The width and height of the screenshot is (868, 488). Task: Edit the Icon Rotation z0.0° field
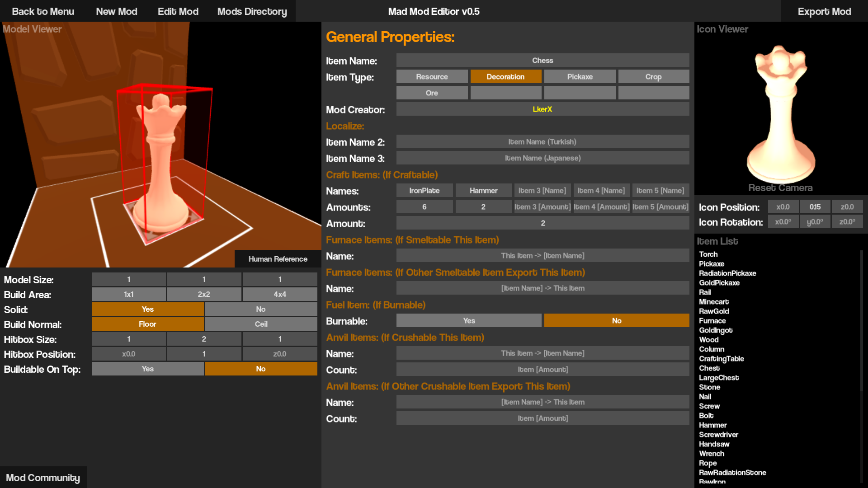(847, 222)
